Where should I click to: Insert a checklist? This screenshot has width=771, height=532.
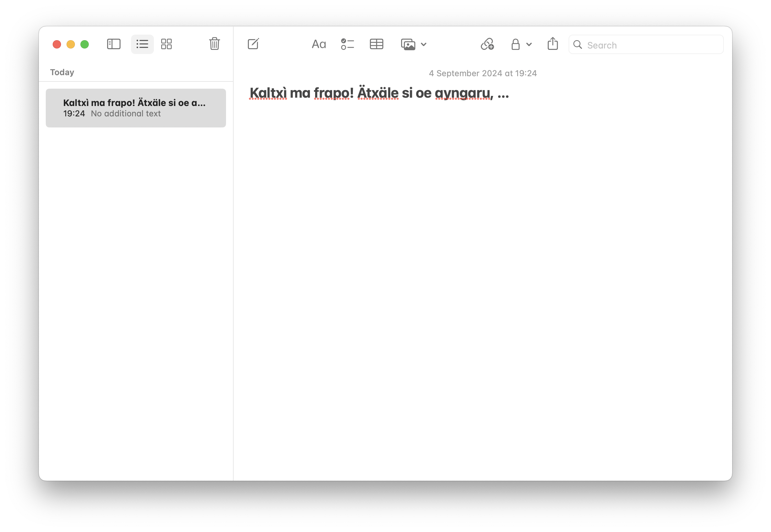347,44
